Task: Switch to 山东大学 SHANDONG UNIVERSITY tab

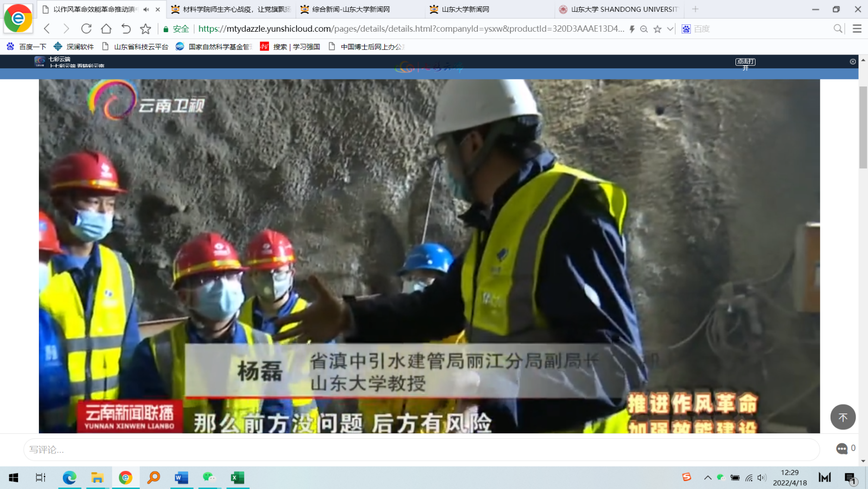Action: [x=623, y=9]
